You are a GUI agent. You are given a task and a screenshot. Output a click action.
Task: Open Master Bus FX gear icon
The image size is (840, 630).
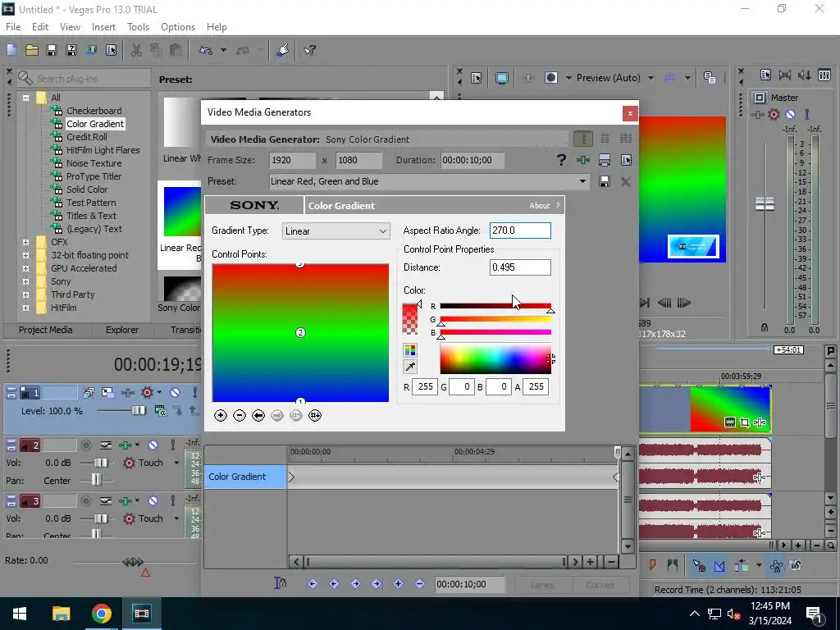tap(774, 114)
